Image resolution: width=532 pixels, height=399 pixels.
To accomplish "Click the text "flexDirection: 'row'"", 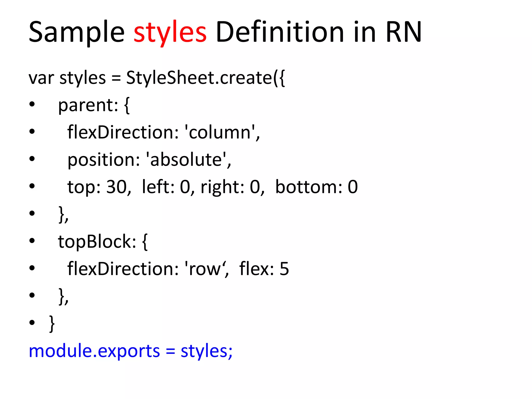I will 147,269.
